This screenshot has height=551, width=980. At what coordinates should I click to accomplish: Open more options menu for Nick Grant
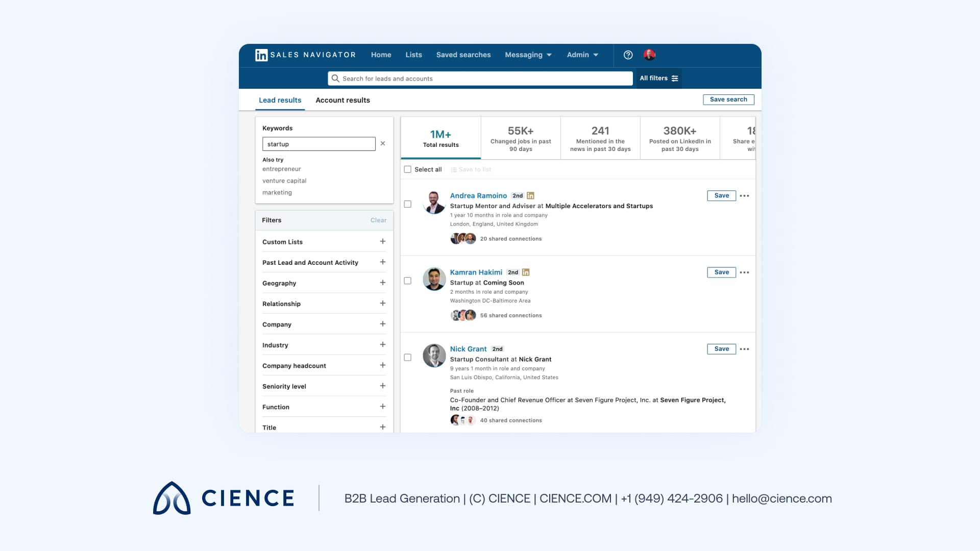(x=745, y=349)
